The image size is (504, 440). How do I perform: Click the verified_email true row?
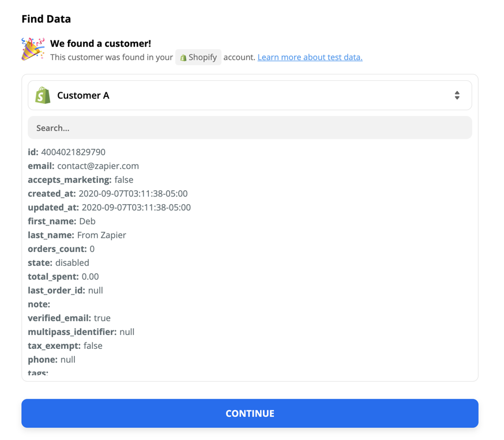click(69, 318)
